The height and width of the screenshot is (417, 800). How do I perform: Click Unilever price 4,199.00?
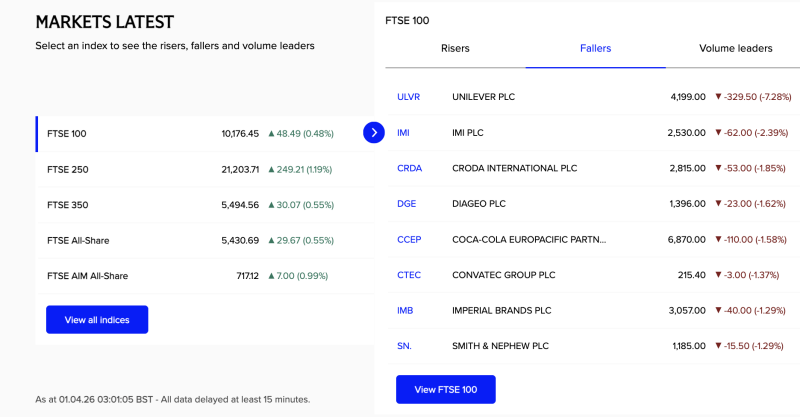[688, 97]
